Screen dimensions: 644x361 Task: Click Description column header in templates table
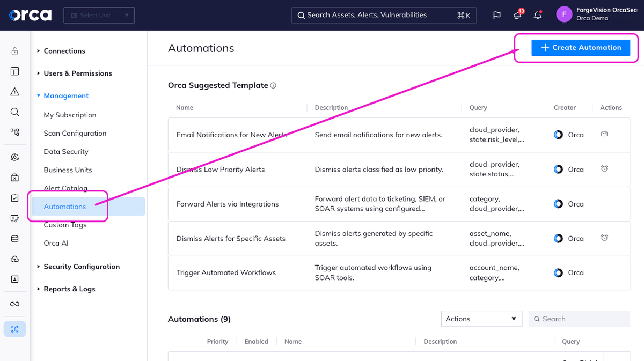pyautogui.click(x=331, y=108)
